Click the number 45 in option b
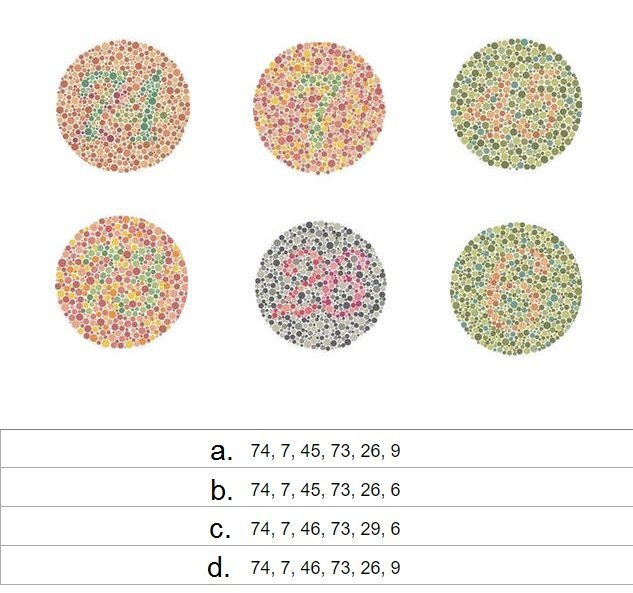Viewport: 633px width, 593px height. tap(310, 490)
